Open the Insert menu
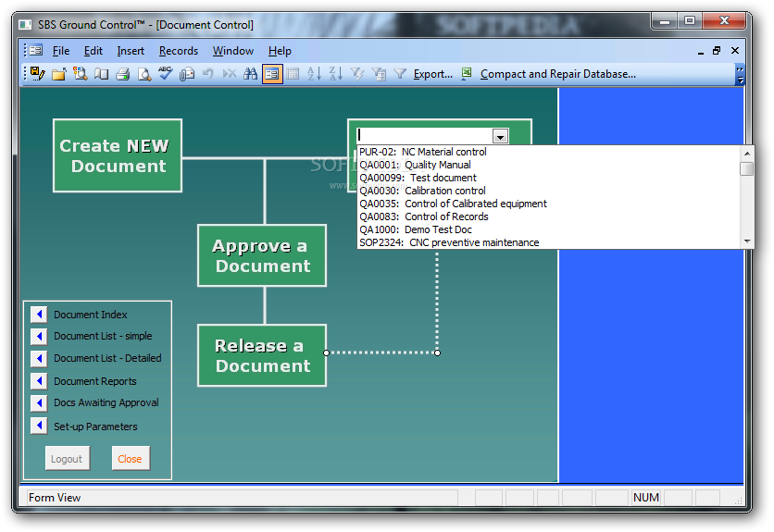This screenshot has height=532, width=774. pyautogui.click(x=131, y=51)
